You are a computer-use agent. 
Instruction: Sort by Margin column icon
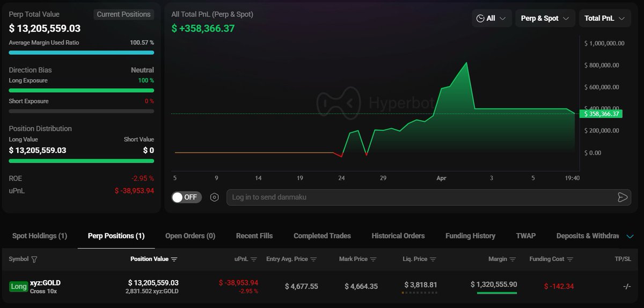513,259
